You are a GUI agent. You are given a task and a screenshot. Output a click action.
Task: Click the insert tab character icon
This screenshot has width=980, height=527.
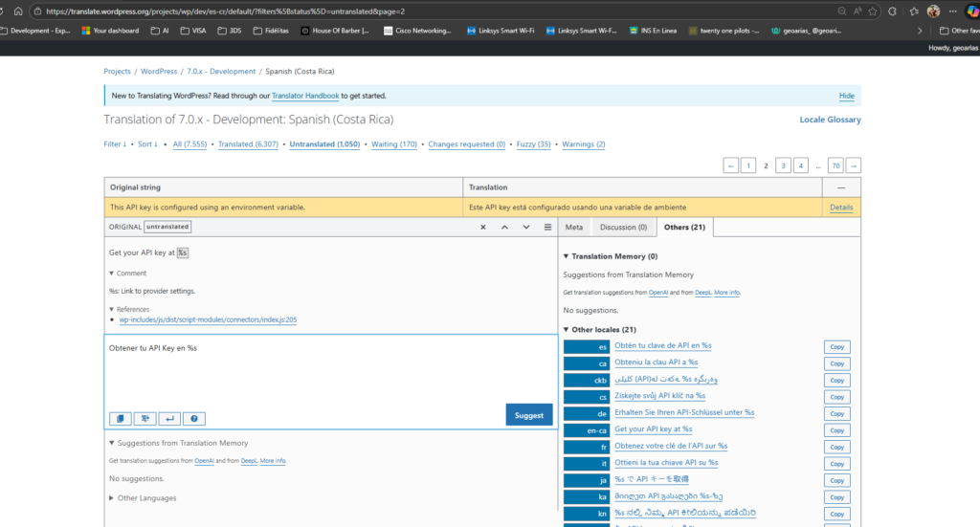pyautogui.click(x=145, y=418)
